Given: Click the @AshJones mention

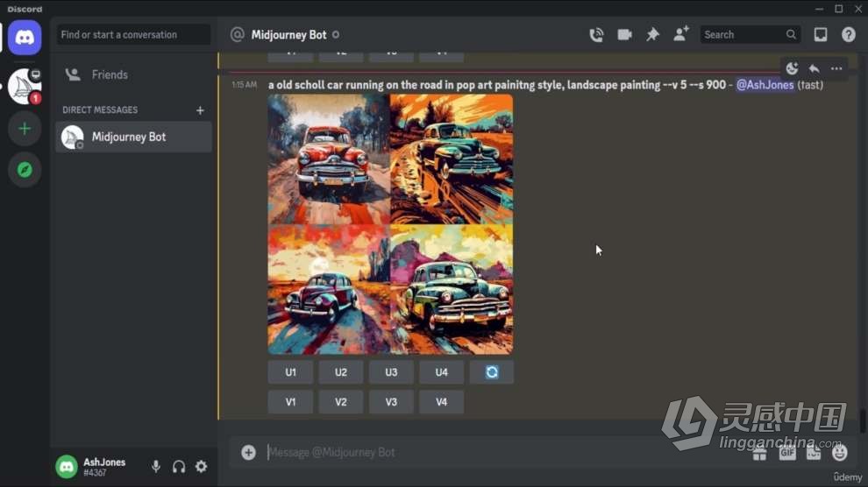Looking at the screenshot, I should (765, 85).
